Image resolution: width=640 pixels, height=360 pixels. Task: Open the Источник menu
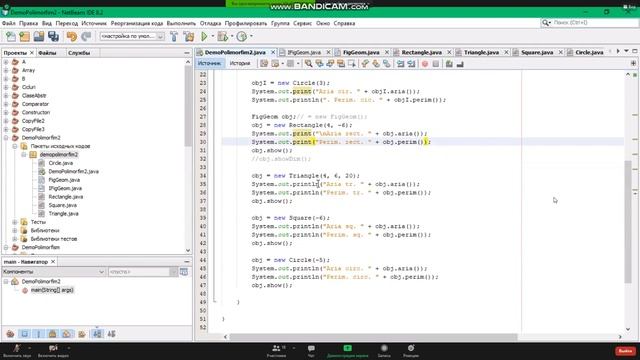tap(94, 23)
